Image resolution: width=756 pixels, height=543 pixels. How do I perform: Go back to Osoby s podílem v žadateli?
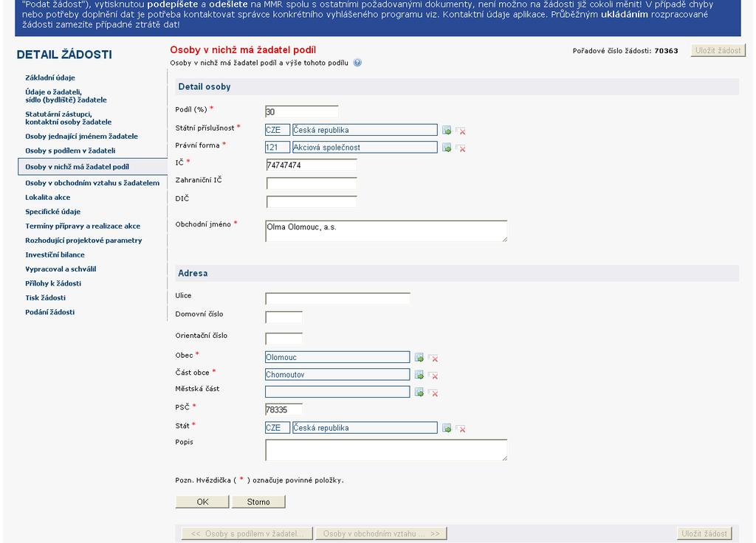pos(247,533)
